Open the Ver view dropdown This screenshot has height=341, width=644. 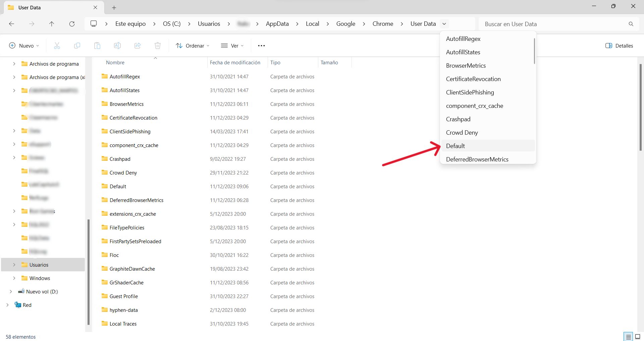[x=232, y=46]
